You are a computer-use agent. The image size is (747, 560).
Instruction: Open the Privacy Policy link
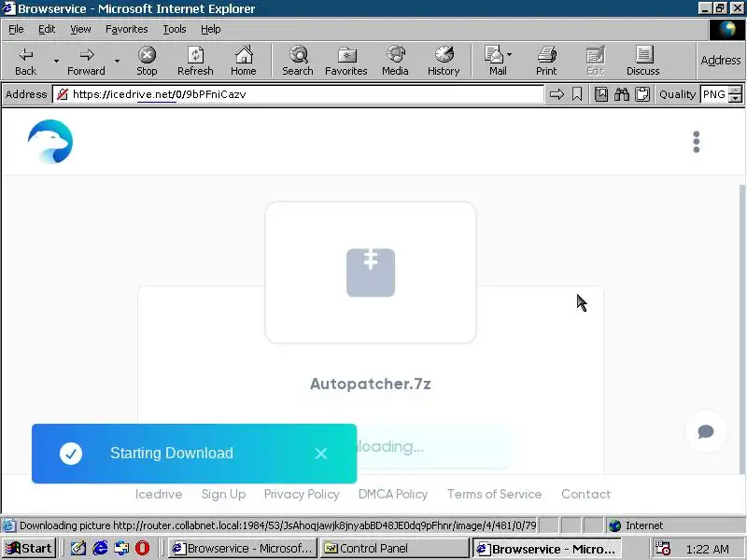(302, 494)
